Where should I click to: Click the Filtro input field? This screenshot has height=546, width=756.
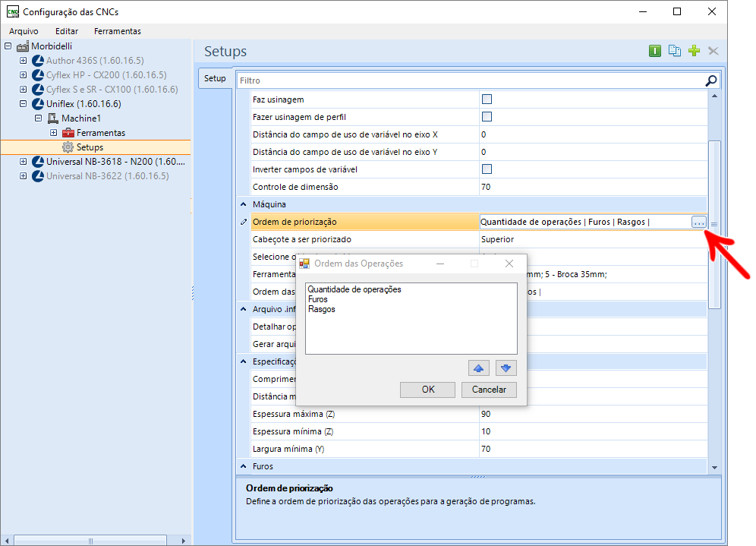coord(470,80)
